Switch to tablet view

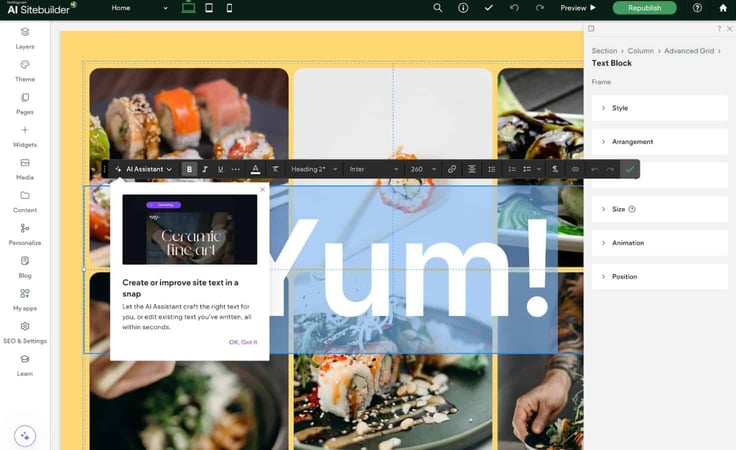coord(209,8)
